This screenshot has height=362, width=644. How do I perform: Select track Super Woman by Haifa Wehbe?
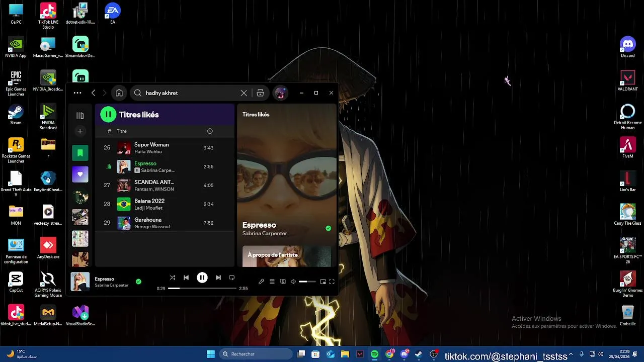(x=165, y=148)
